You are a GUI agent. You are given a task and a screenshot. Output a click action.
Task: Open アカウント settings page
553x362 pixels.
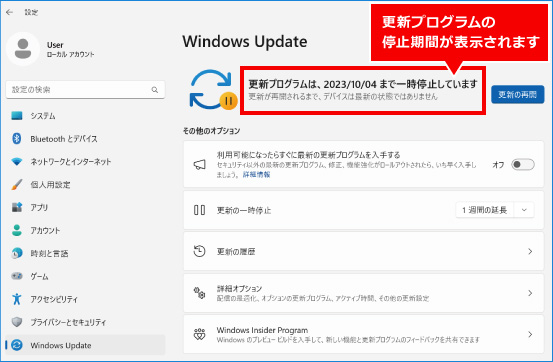pyautogui.click(x=85, y=230)
